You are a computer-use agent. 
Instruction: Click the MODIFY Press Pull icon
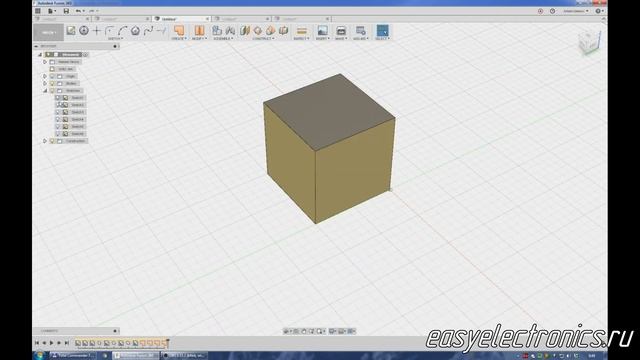(x=199, y=31)
